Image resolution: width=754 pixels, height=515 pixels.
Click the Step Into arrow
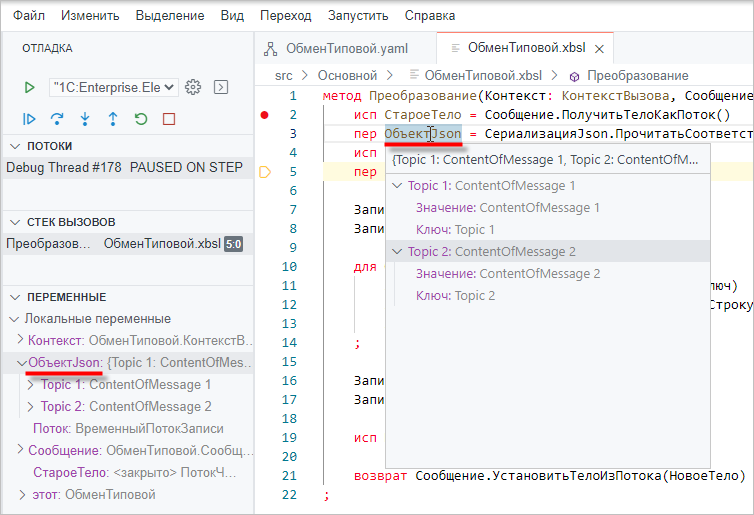pos(85,119)
